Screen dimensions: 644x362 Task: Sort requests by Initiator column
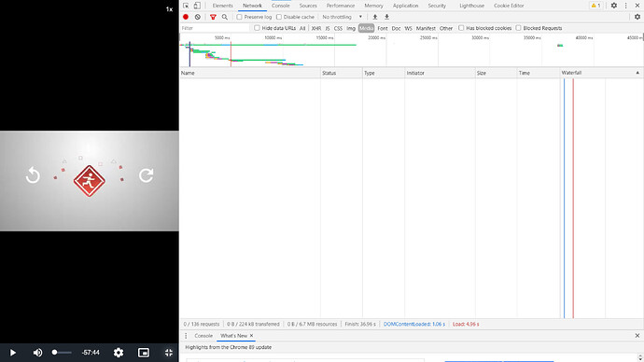[440, 73]
